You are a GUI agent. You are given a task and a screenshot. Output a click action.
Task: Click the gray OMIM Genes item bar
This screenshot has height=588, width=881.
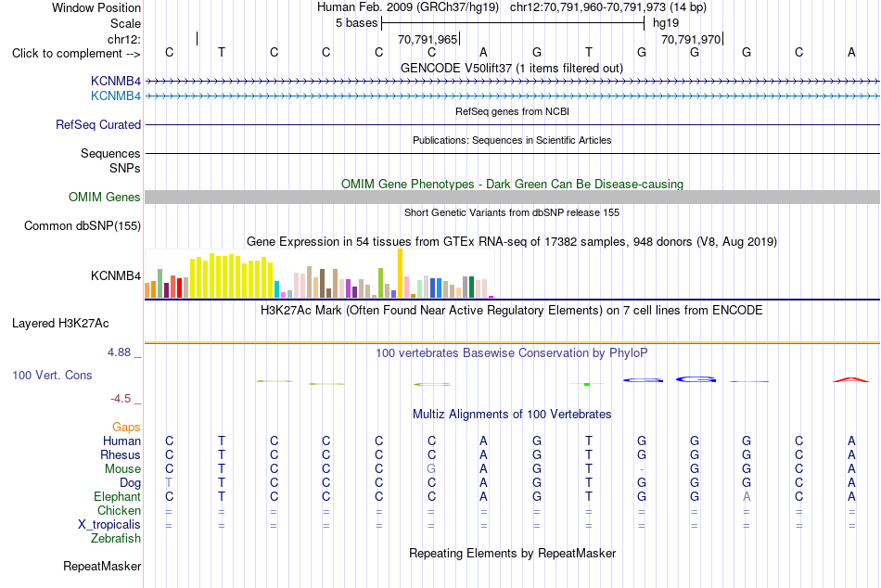click(513, 197)
